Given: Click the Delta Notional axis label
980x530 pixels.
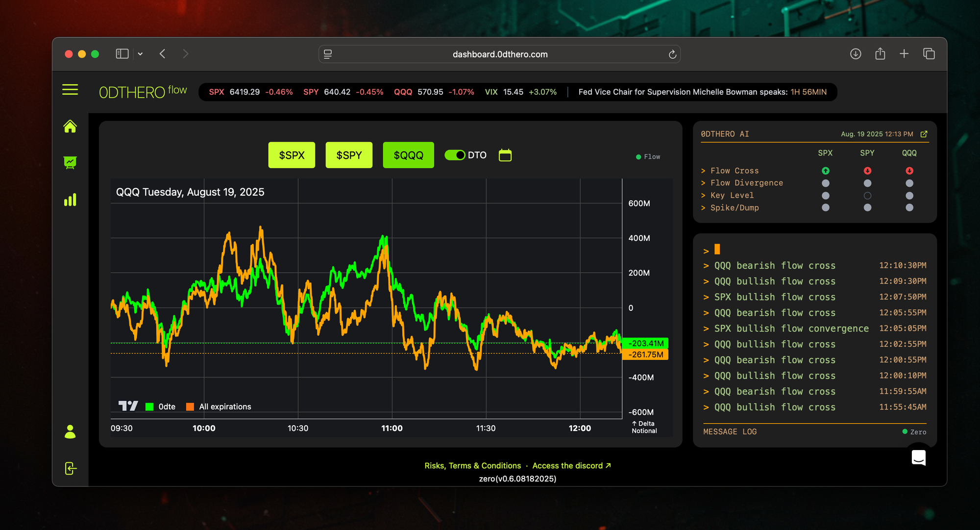Looking at the screenshot, I should click(x=644, y=427).
